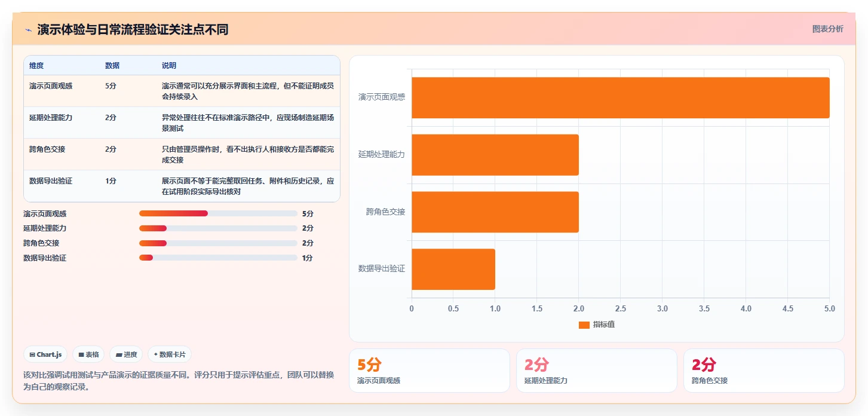This screenshot has width=868, height=416.
Task: Open the 2分 跨角色交接 data card
Action: [764, 371]
